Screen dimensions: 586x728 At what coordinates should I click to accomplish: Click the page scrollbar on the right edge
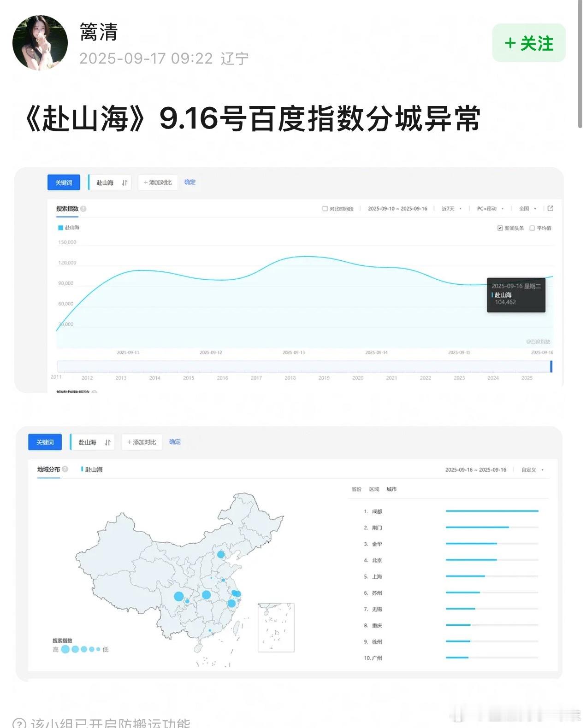[x=580, y=65]
